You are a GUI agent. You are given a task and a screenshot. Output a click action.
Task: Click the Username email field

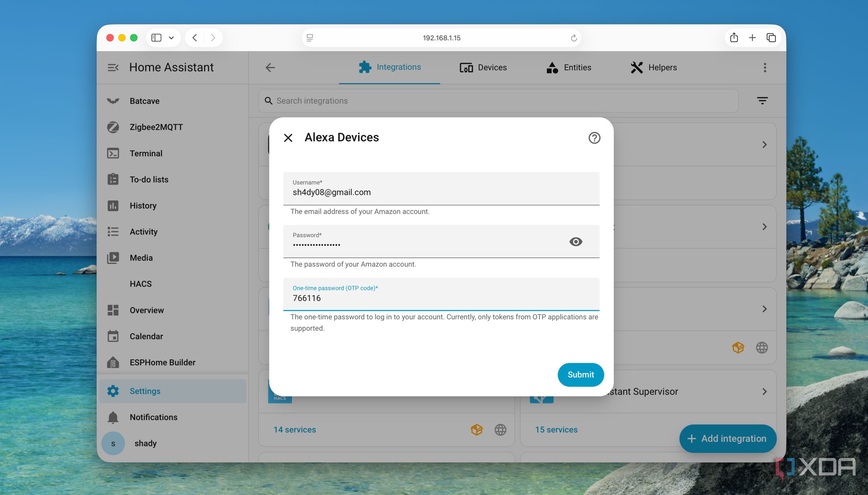441,188
